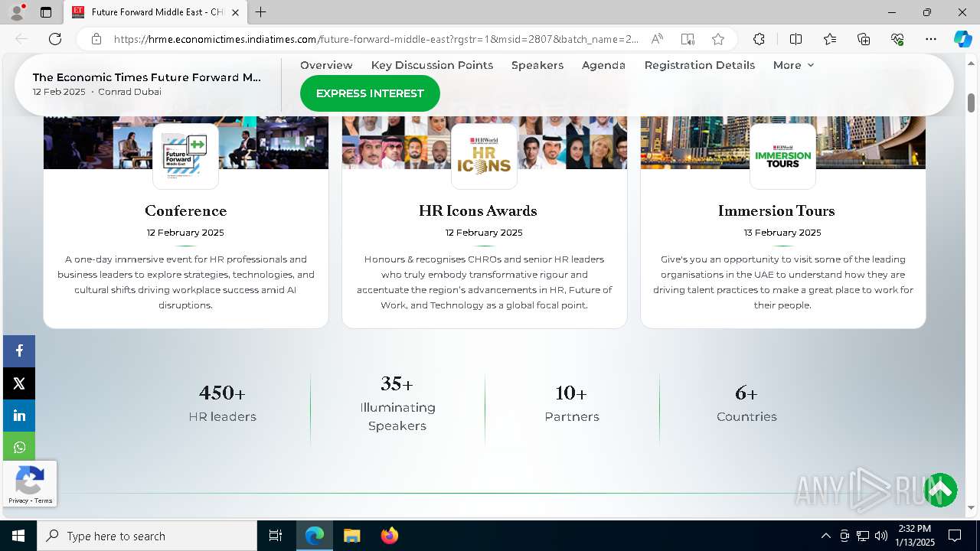The height and width of the screenshot is (551, 980).
Task: Open File Explorer from the taskbar
Action: click(x=351, y=536)
